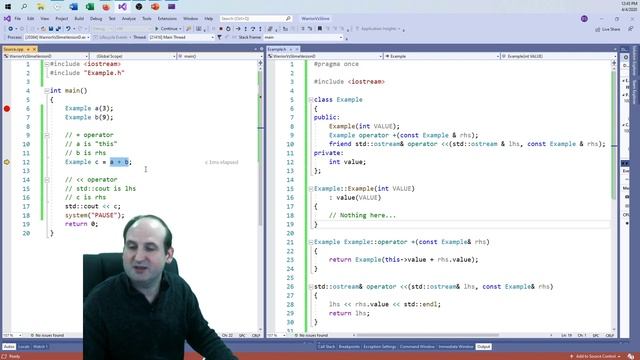The height and width of the screenshot is (360, 640).
Task: Open Global Scope dropdown in Source.cpp
Action: click(x=133, y=56)
